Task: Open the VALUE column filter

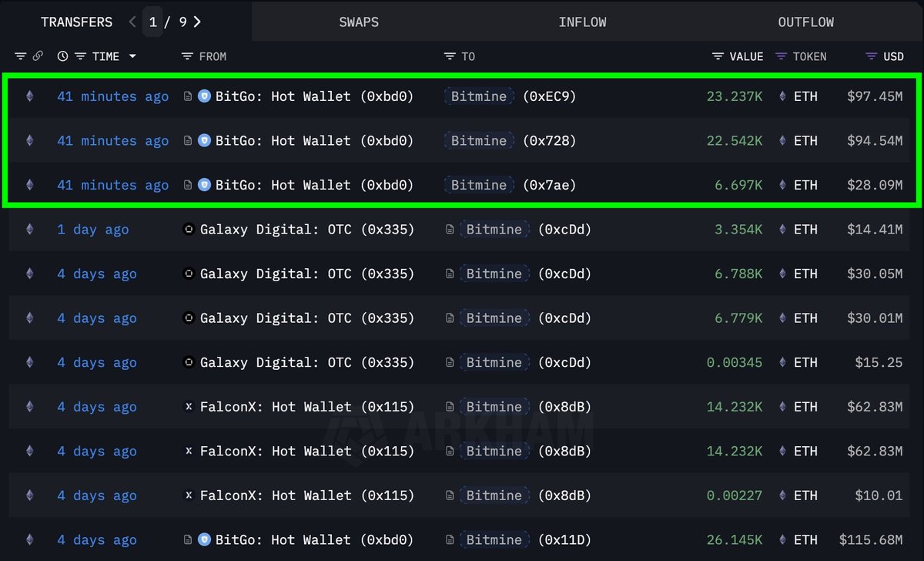Action: [718, 56]
